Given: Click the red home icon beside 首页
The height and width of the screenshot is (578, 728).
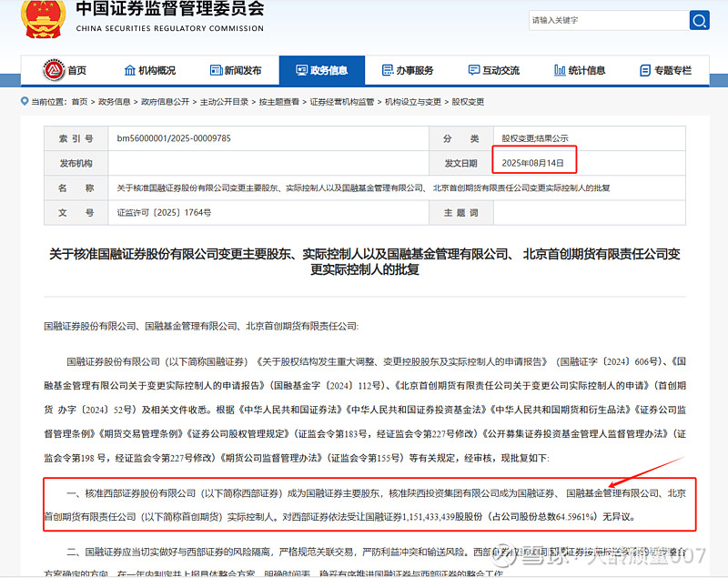Looking at the screenshot, I should click(x=54, y=70).
